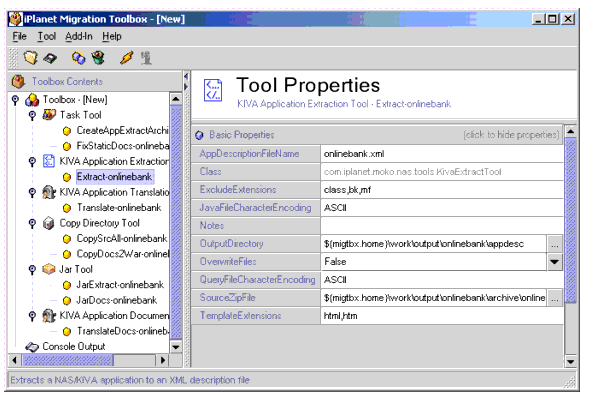
Task: Click the splitter right expand arrow
Action: (x=186, y=87)
